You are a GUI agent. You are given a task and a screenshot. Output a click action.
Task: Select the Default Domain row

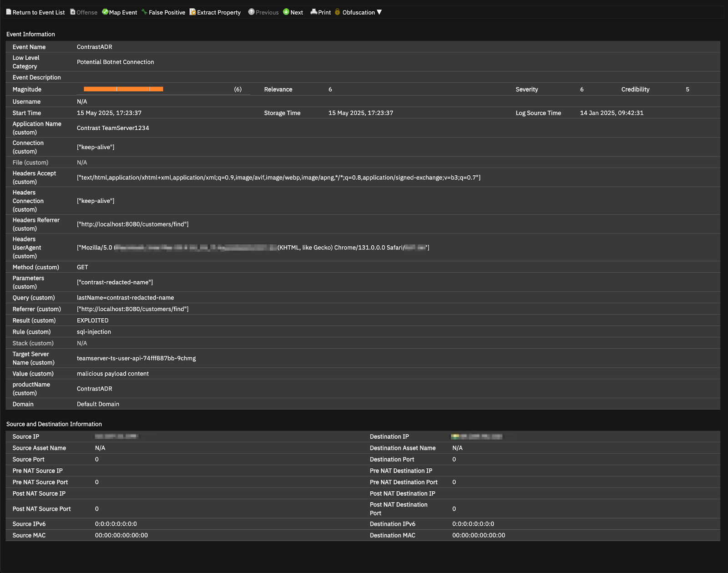[x=98, y=404]
